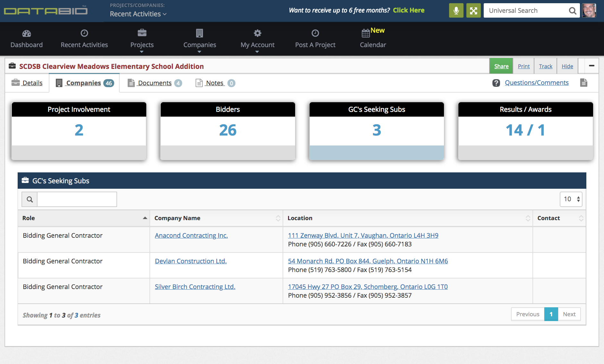The height and width of the screenshot is (364, 604).
Task: Focus the GC's Seeking Subs filter field
Action: (77, 199)
